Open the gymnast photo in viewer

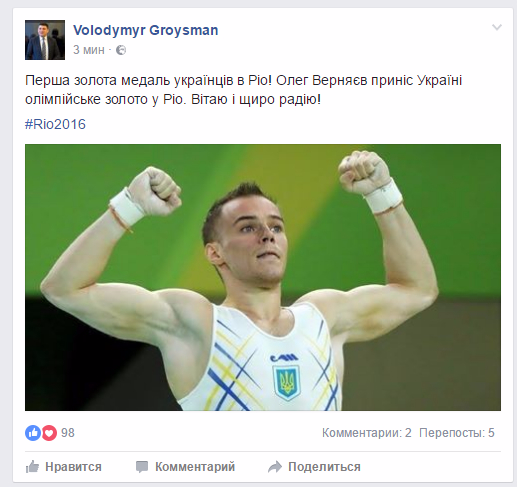(263, 277)
